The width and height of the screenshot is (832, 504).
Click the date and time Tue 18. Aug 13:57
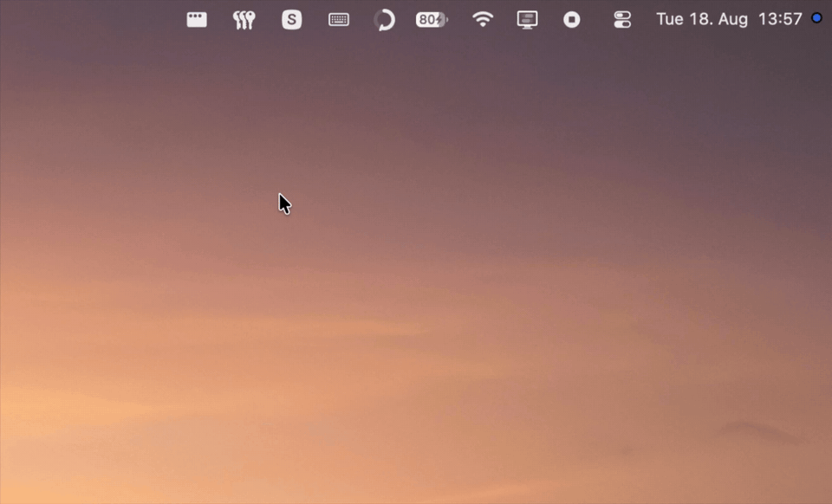(729, 19)
